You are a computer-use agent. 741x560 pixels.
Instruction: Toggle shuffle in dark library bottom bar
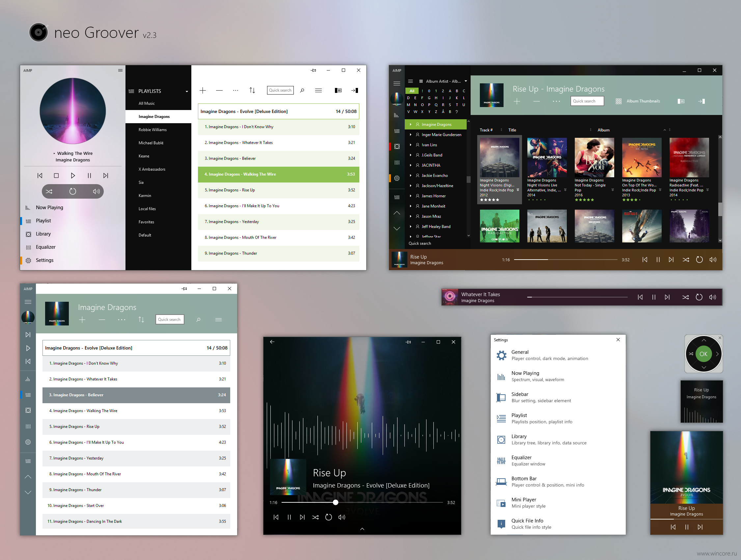(686, 260)
